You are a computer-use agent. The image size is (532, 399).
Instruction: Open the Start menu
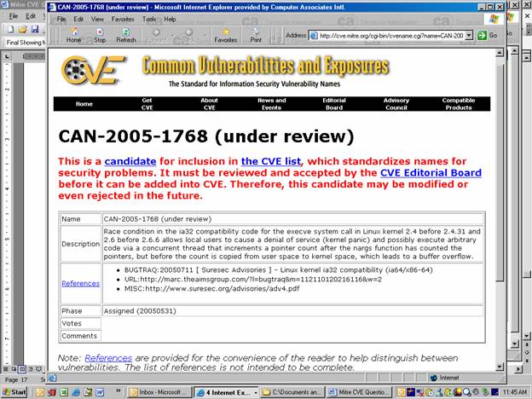14,391
